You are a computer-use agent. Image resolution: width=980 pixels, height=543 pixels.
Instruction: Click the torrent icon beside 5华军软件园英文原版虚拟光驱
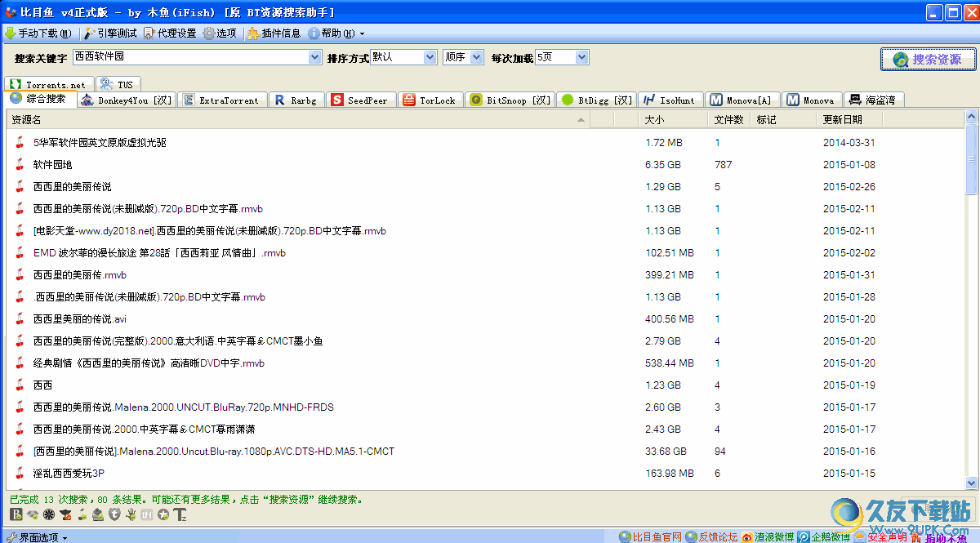[20, 143]
